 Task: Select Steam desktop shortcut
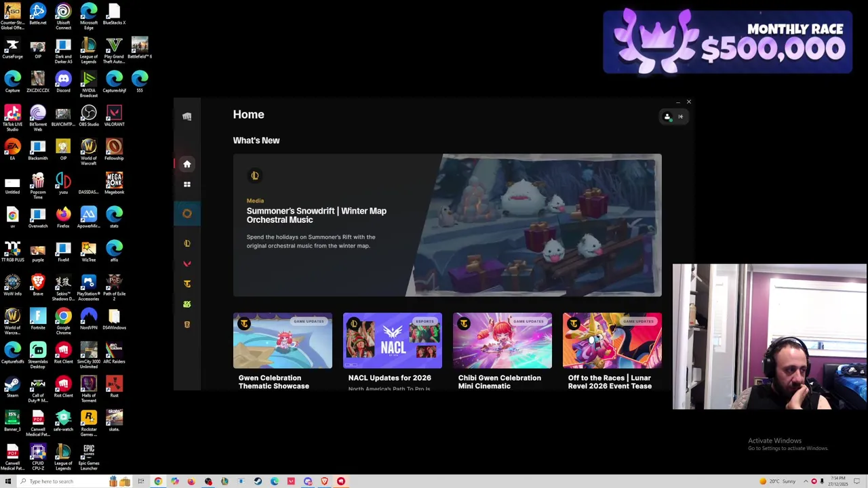click(12, 387)
